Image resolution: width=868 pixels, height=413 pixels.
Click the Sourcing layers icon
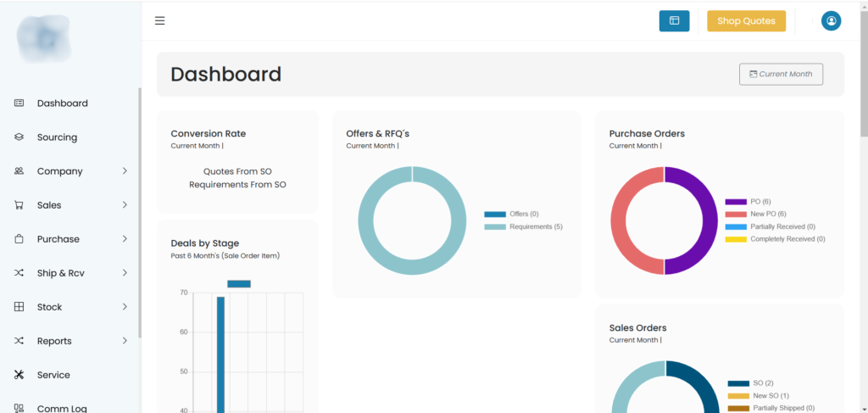coord(19,137)
